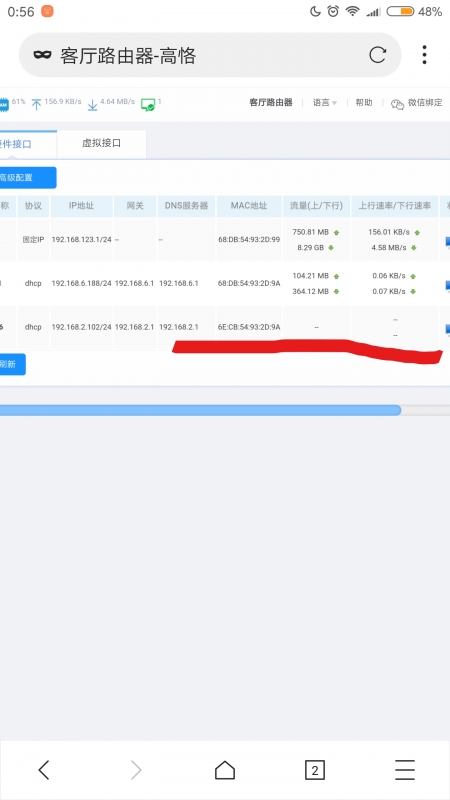Open the tab switcher showing 2

pos(315,770)
